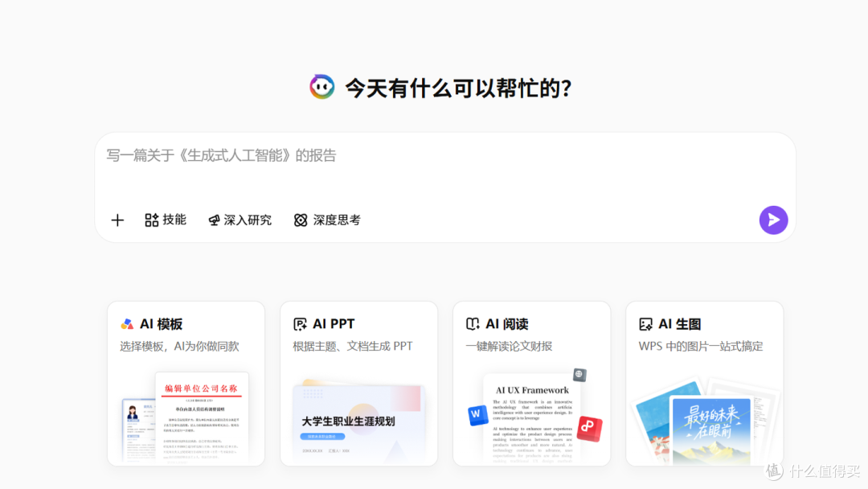Open the AI 模板 card title

click(161, 324)
